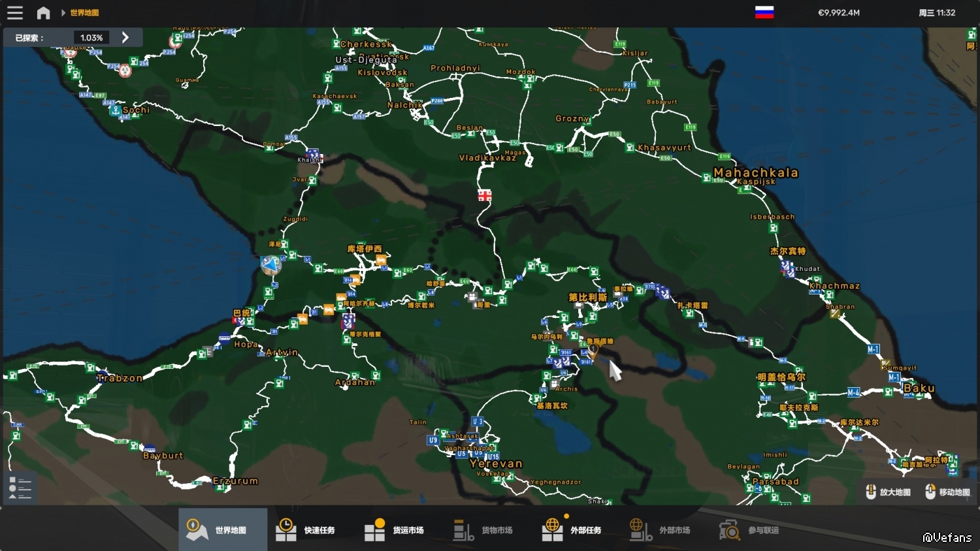
Task: Open the 世界地图 tab
Action: tap(222, 529)
